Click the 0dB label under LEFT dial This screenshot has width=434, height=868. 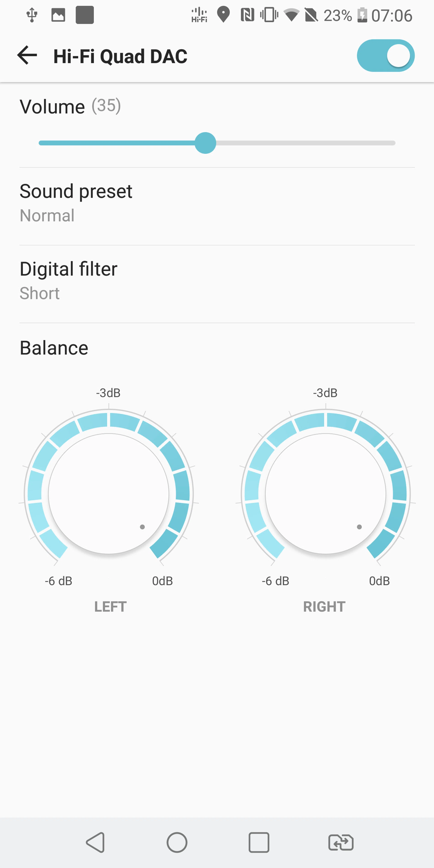(x=163, y=581)
